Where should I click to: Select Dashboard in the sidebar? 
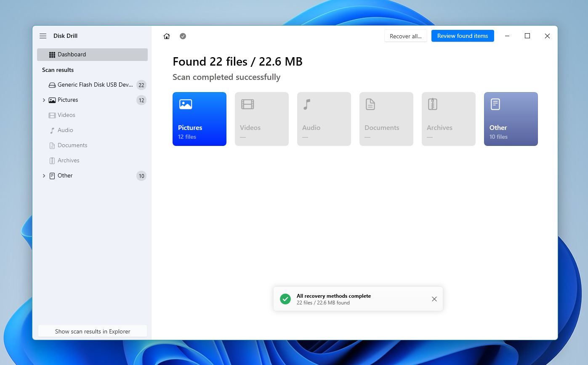[x=92, y=55]
